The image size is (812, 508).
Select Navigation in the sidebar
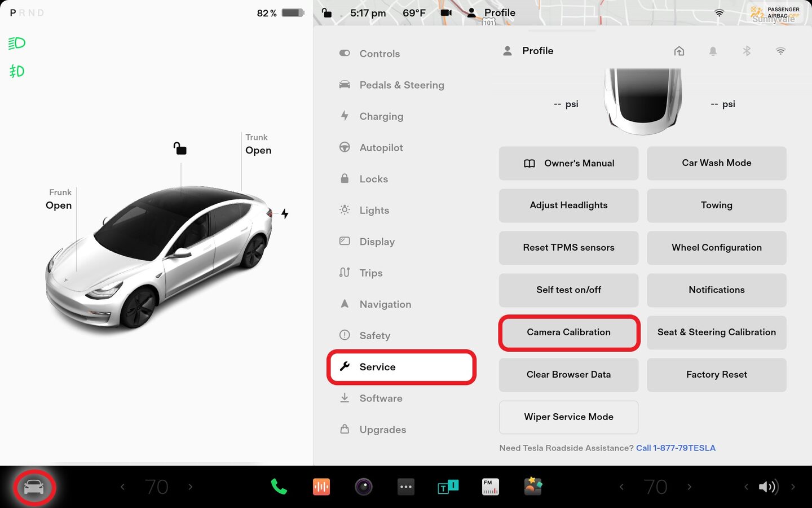click(401, 304)
